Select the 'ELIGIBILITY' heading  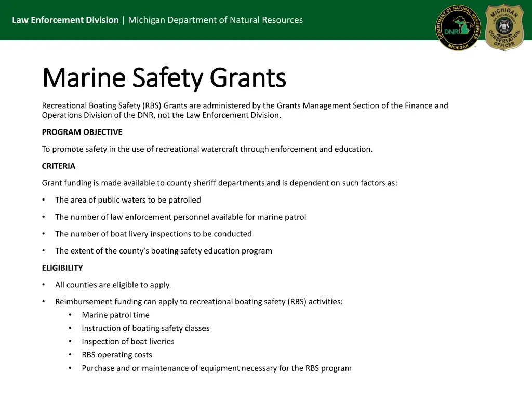point(62,268)
